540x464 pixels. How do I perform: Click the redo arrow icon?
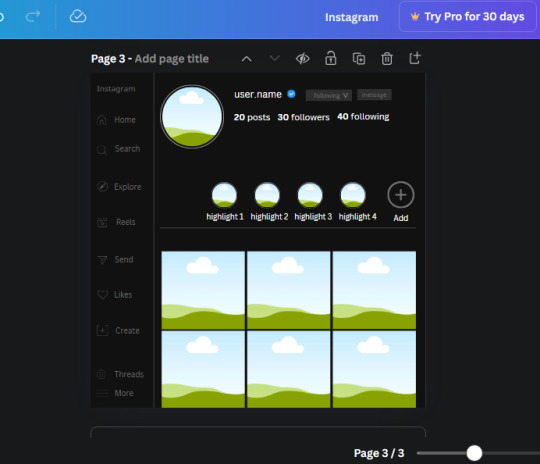tap(33, 16)
